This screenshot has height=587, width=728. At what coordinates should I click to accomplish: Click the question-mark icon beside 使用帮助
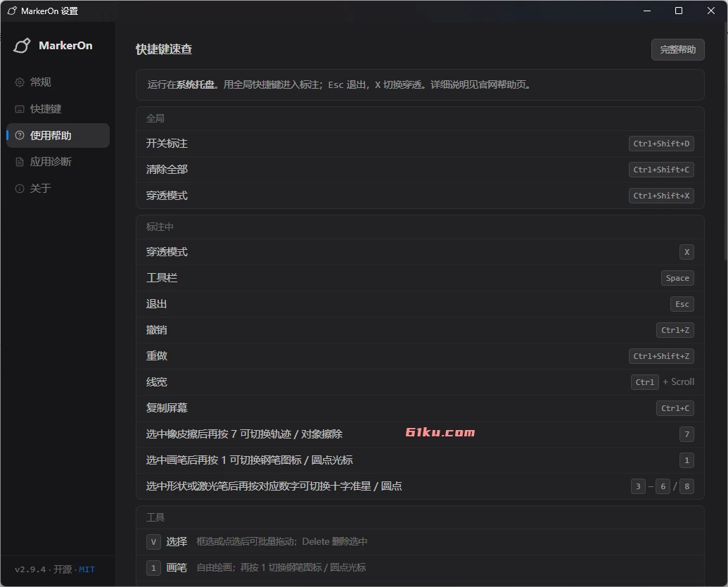pyautogui.click(x=20, y=135)
